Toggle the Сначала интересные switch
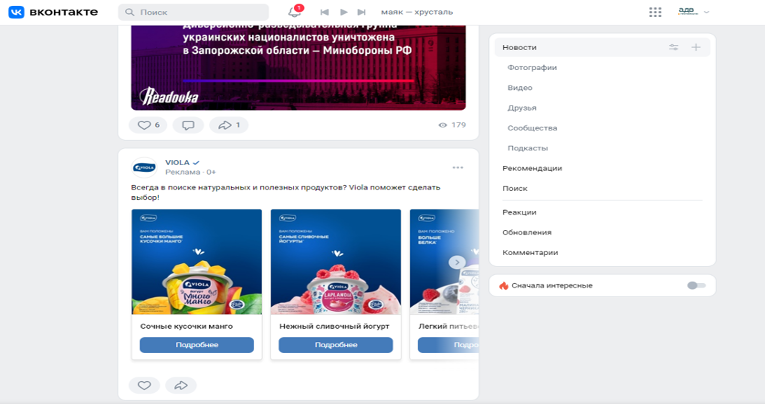Image resolution: width=766 pixels, height=404 pixels. [x=696, y=285]
